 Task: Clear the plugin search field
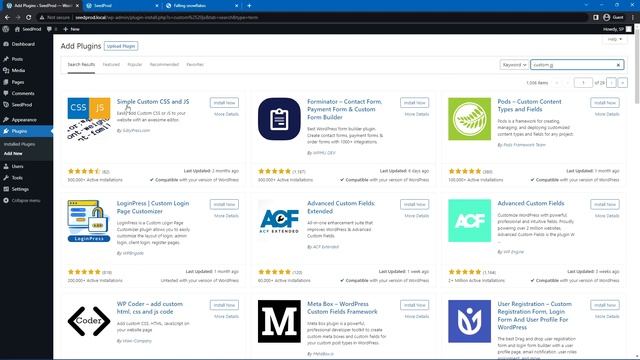coord(618,65)
